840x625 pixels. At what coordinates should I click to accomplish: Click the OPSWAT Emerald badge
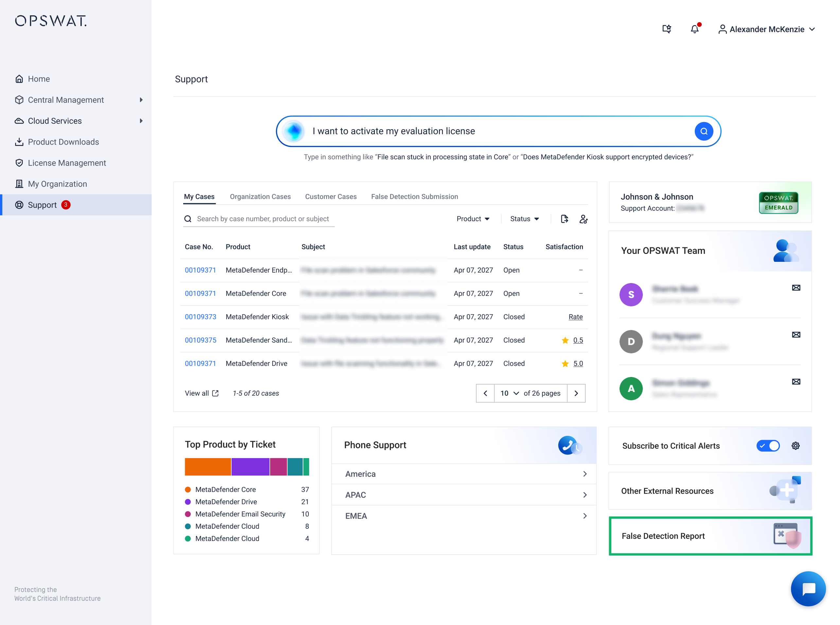point(779,203)
